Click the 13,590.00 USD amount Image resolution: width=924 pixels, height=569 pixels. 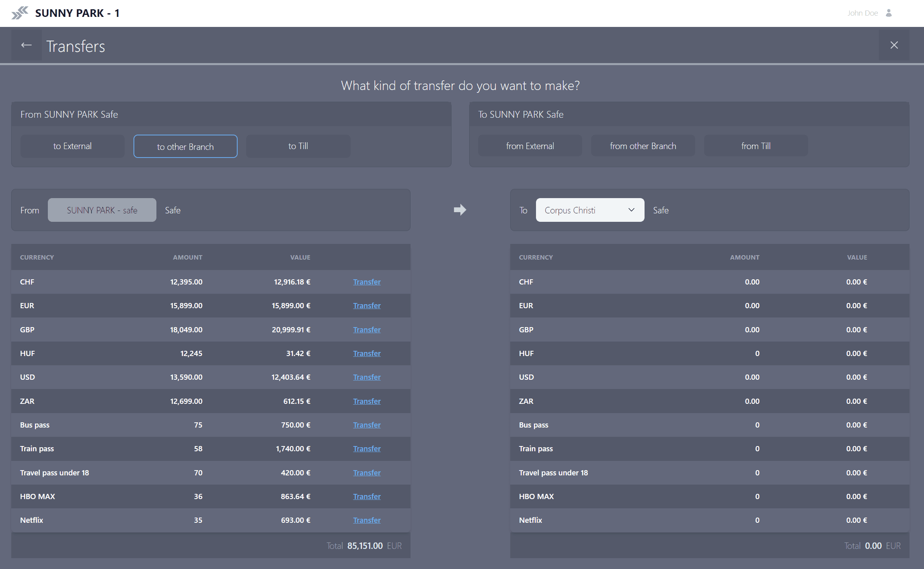[186, 377]
